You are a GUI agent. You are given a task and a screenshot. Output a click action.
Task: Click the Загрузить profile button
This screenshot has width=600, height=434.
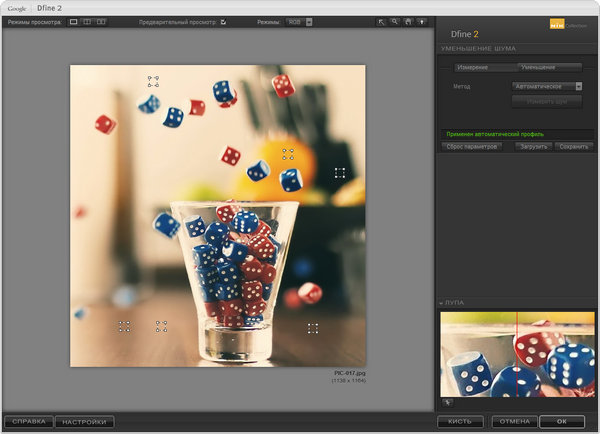pyautogui.click(x=533, y=147)
